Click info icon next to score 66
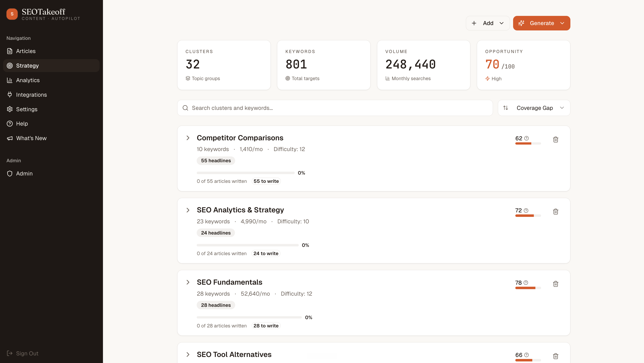 (x=526, y=355)
